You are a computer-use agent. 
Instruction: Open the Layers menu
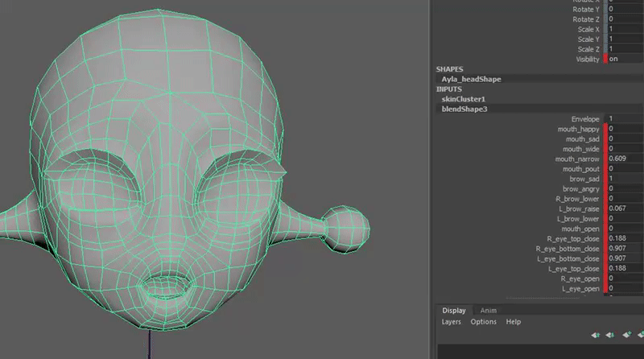coord(452,322)
